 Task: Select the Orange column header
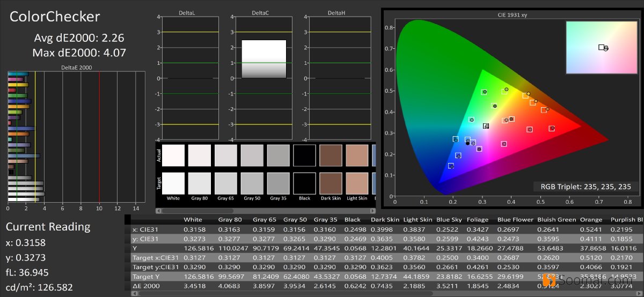[590, 220]
